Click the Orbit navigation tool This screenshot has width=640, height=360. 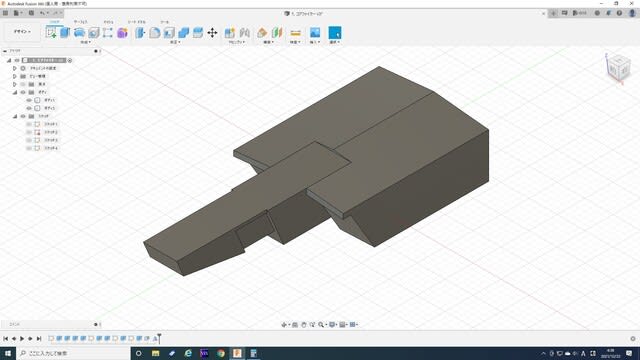coord(284,324)
